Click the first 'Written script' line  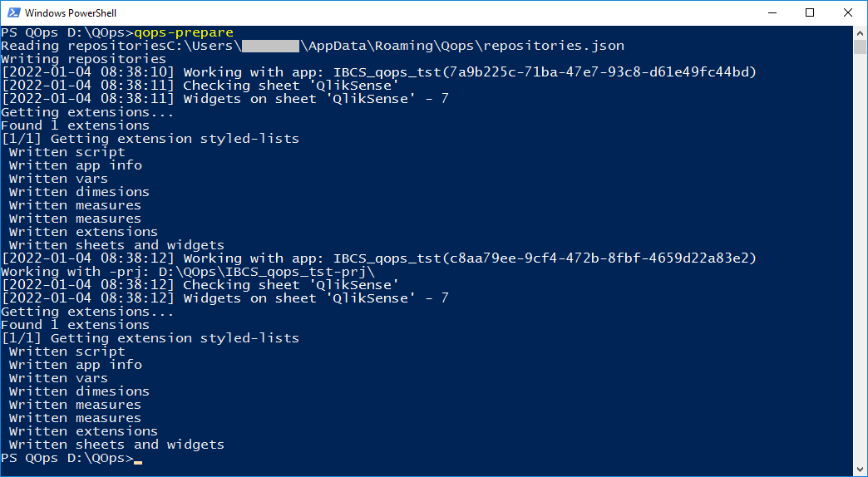pyautogui.click(x=67, y=152)
